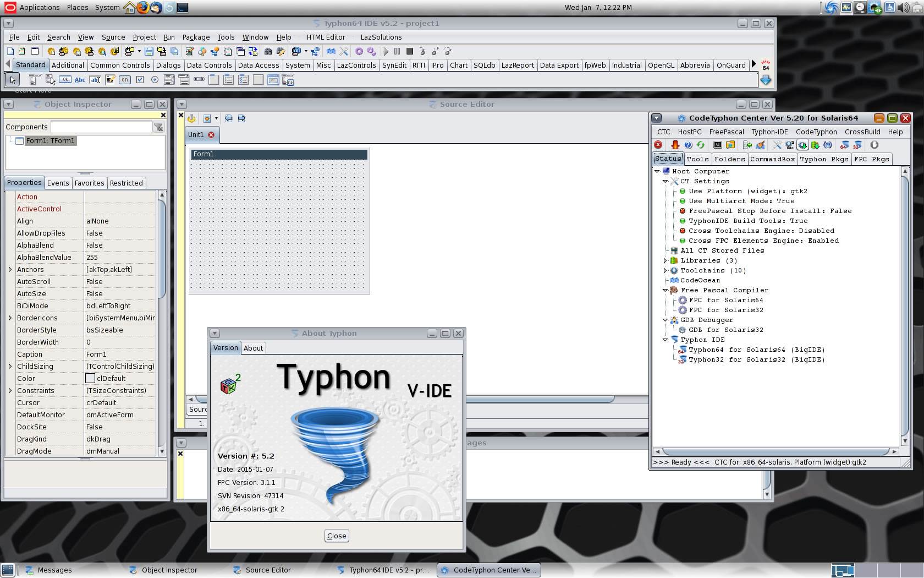Click the clDefault color swatch
This screenshot has height=578, width=924.
click(x=90, y=379)
